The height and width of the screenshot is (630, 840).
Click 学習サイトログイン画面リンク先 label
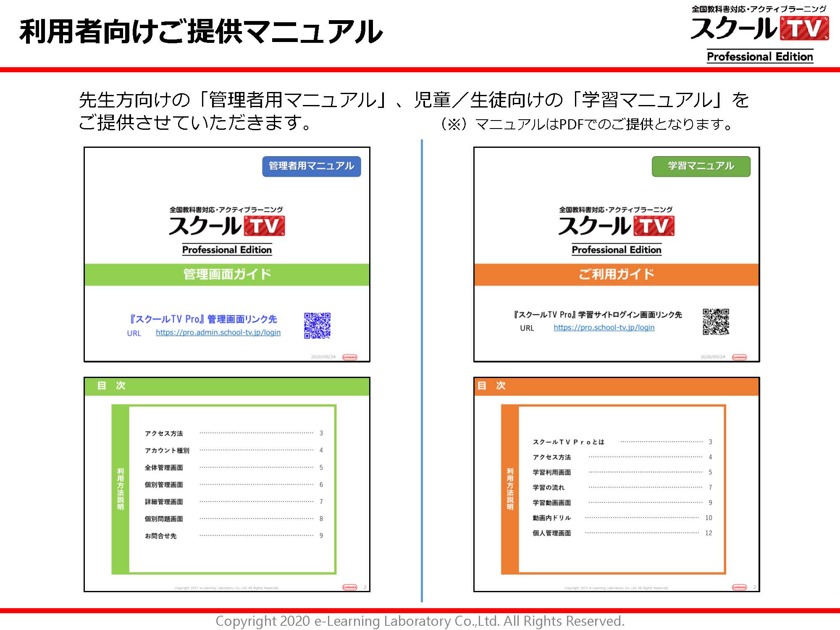coord(597,315)
